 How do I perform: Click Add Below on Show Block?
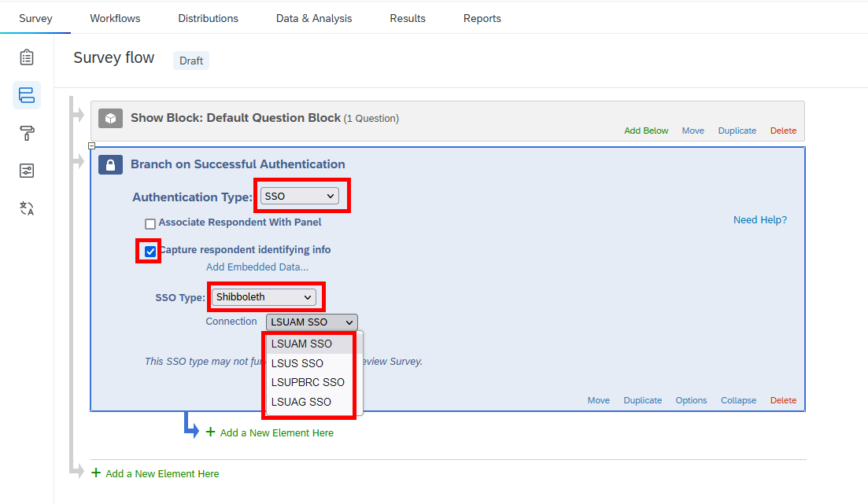[x=646, y=131]
